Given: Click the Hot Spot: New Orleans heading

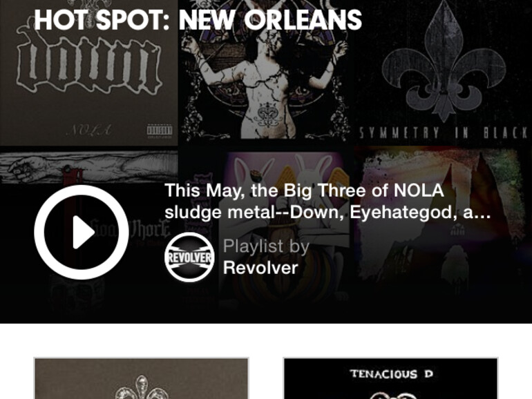Looking at the screenshot, I should tap(198, 19).
